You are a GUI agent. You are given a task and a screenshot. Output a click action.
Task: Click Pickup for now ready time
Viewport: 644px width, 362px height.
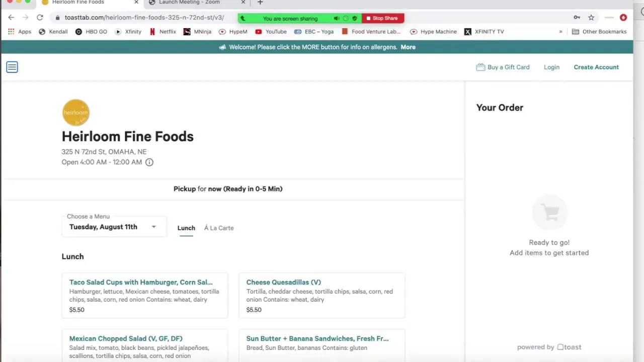(228, 189)
